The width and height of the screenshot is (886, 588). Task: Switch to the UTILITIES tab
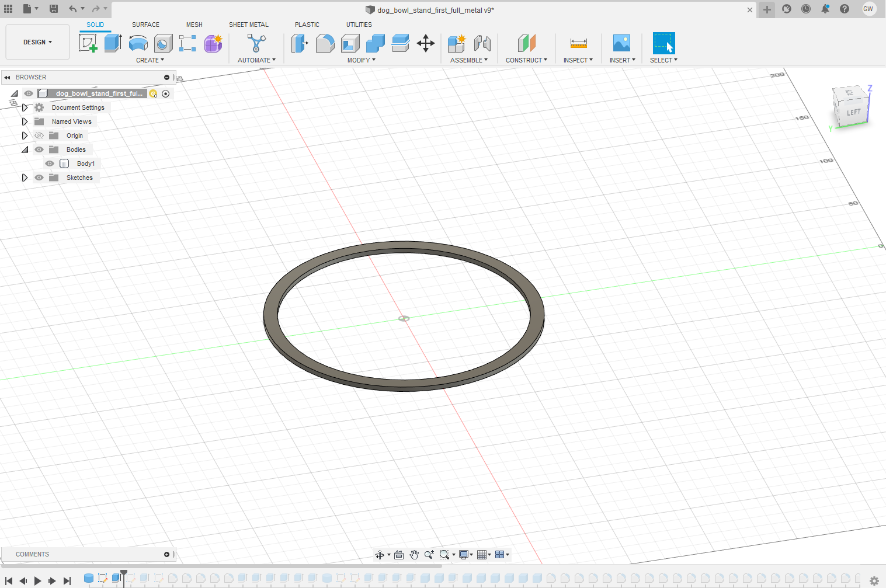coord(359,25)
